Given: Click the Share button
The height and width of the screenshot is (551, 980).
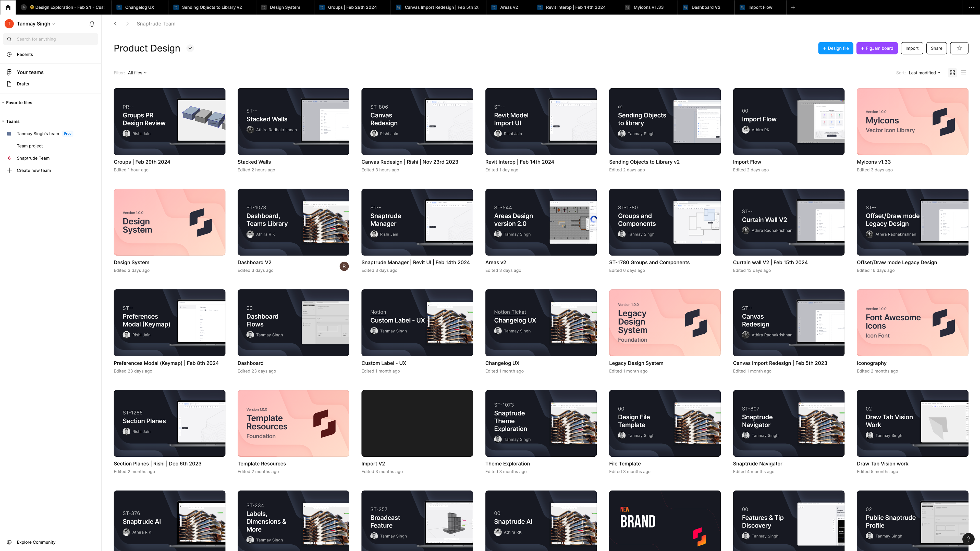Looking at the screenshot, I should click(936, 48).
